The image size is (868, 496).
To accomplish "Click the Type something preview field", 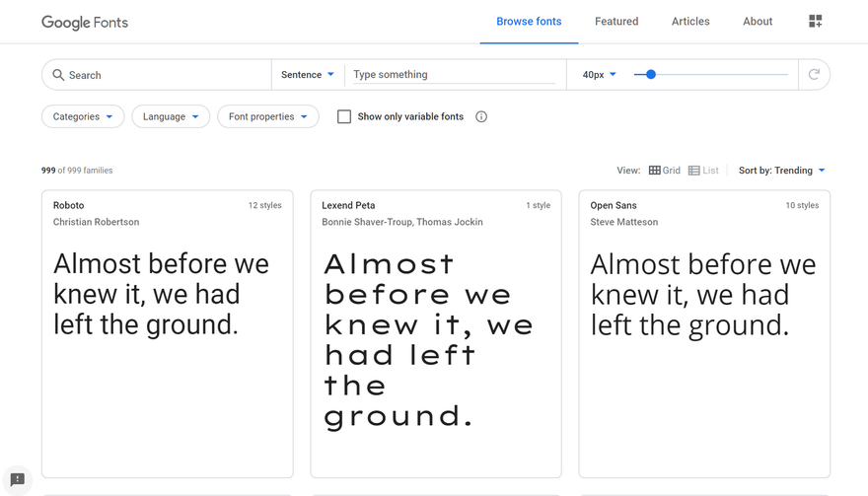I will [x=454, y=74].
